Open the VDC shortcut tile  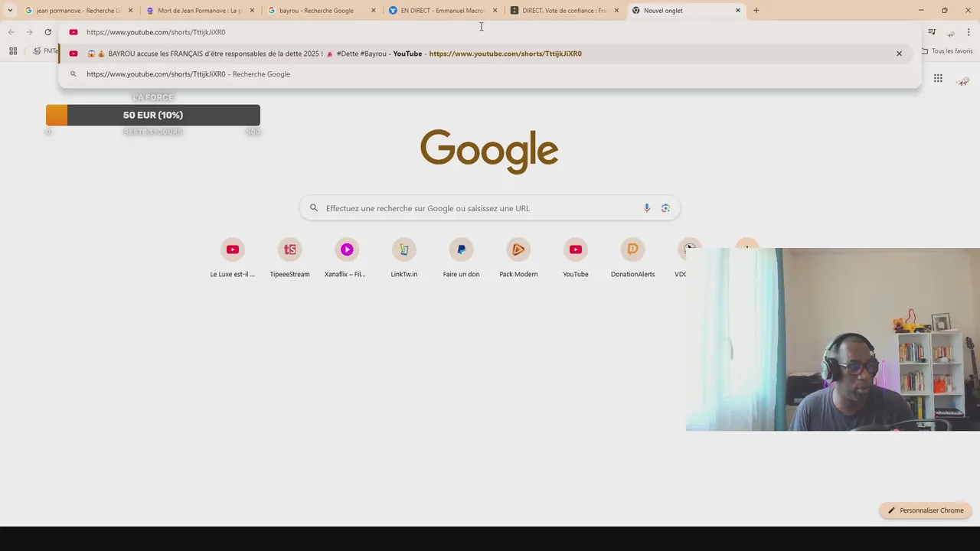681,257
